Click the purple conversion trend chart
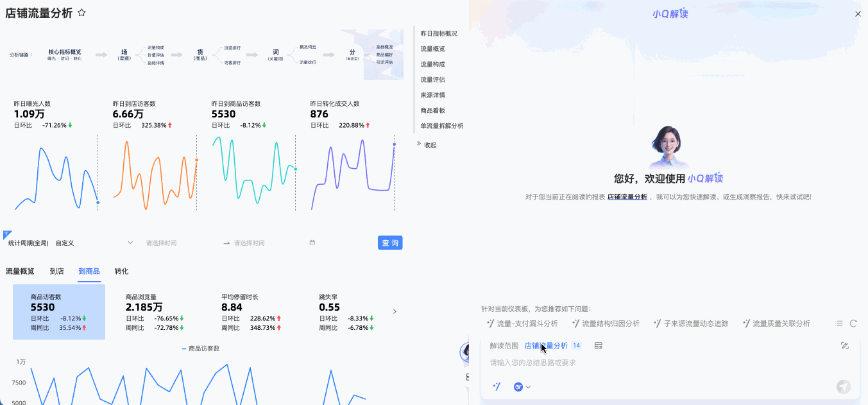This screenshot has width=868, height=405. 353,173
